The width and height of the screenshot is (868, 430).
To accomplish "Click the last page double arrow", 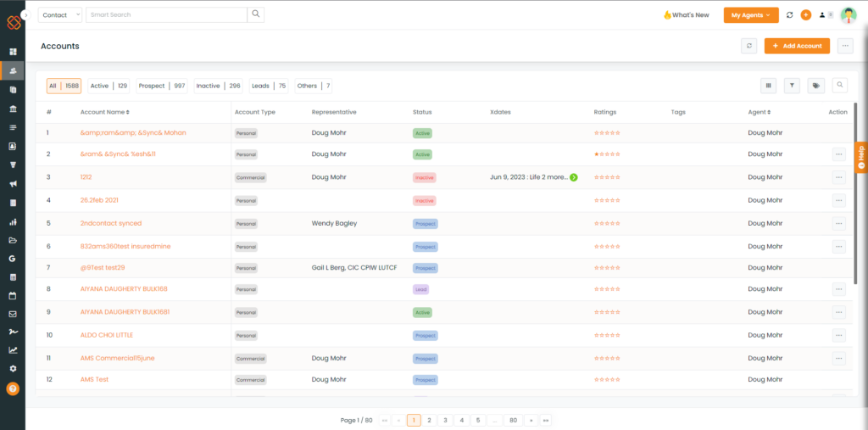I will 546,421.
